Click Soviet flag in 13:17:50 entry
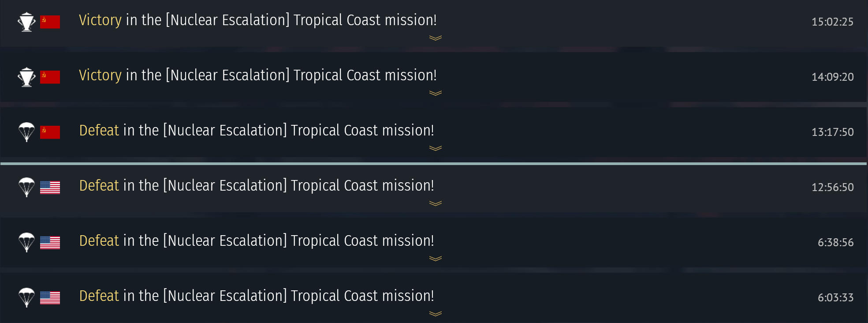This screenshot has width=868, height=323. point(50,132)
